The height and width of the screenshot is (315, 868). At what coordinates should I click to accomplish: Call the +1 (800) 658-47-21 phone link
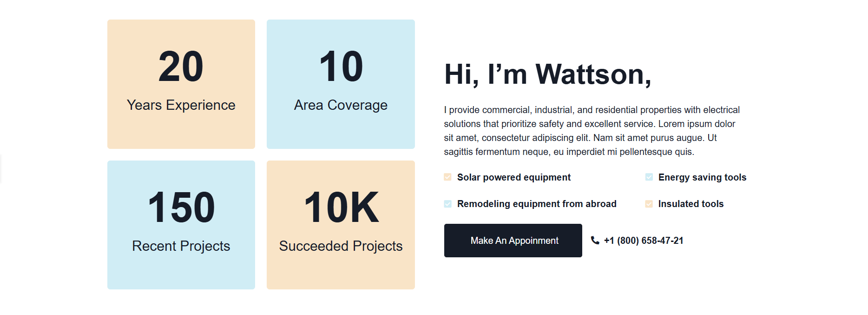pos(644,241)
